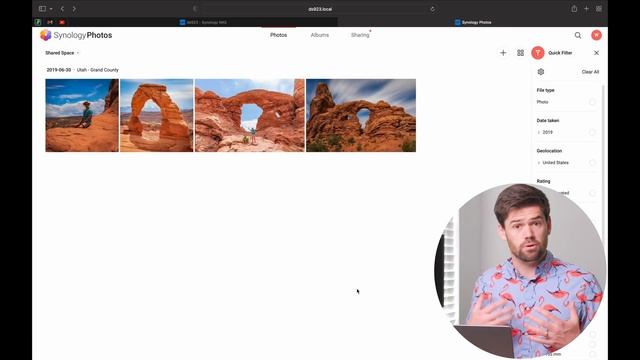The height and width of the screenshot is (360, 640).
Task: Open the Shared Space dropdown
Action: tap(62, 53)
